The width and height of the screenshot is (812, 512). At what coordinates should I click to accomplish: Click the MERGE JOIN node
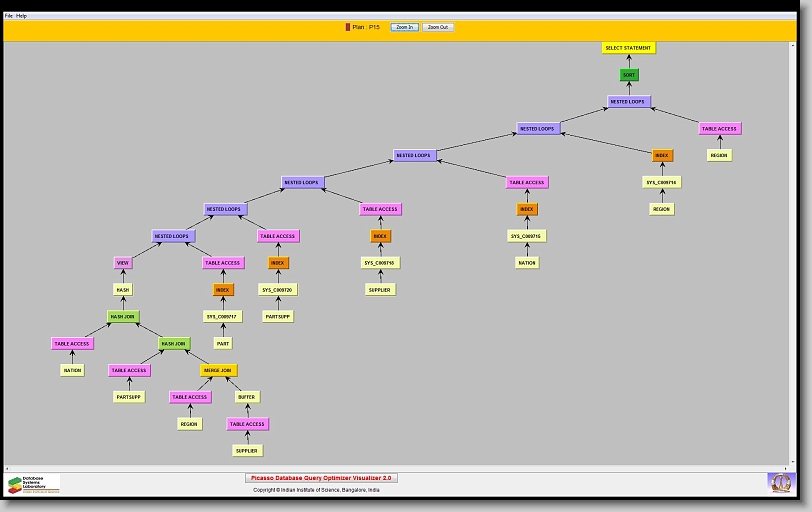(x=220, y=370)
